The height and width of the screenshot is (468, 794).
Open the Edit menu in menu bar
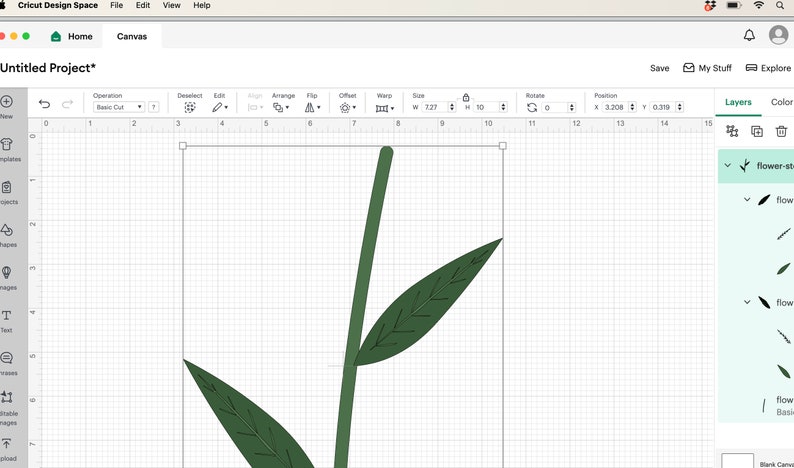coord(143,5)
